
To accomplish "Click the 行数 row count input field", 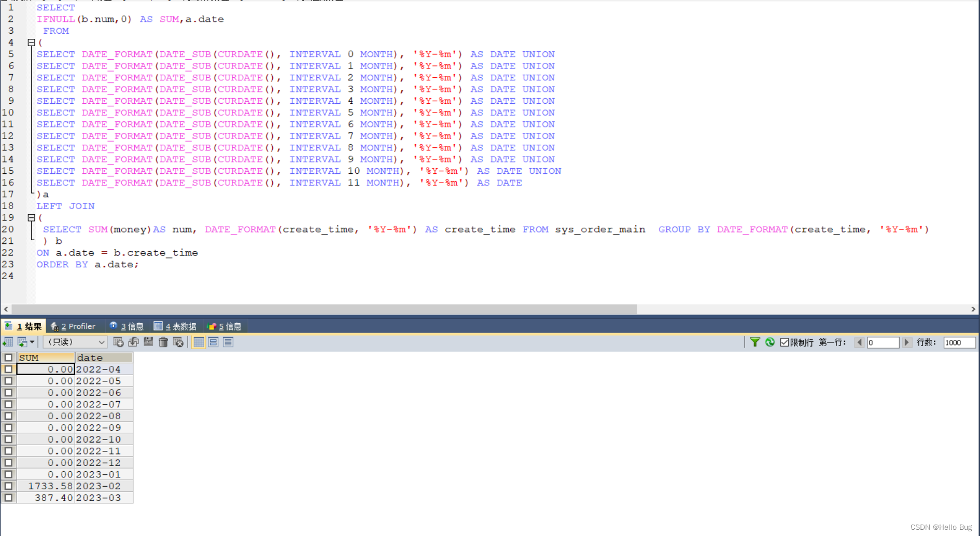I will tap(959, 342).
